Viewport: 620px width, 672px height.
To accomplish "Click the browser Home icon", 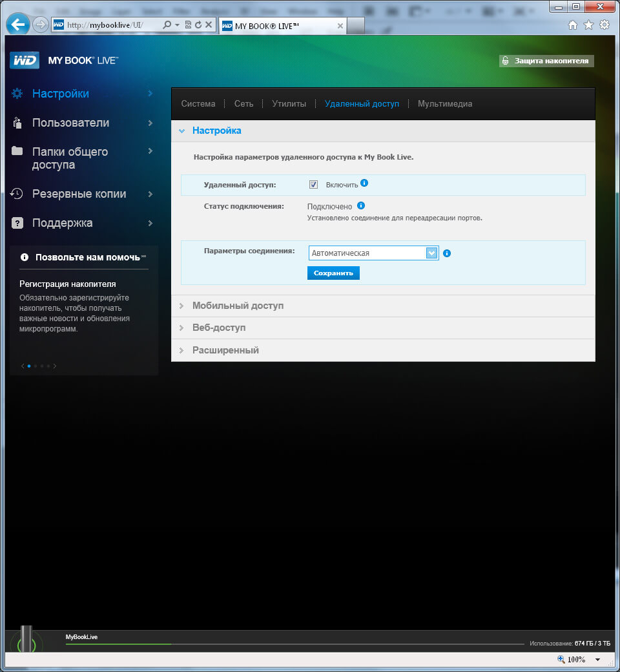I will (x=572, y=25).
